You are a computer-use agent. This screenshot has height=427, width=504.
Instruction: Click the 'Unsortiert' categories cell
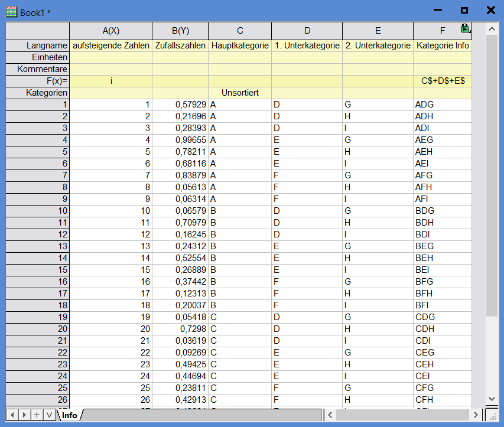tap(240, 93)
